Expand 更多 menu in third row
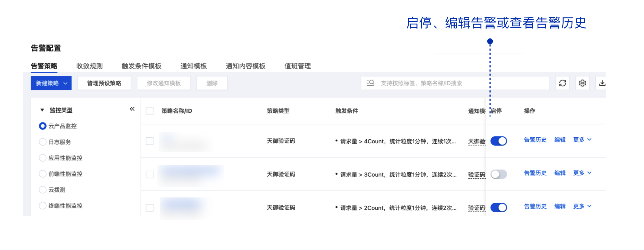 point(582,206)
